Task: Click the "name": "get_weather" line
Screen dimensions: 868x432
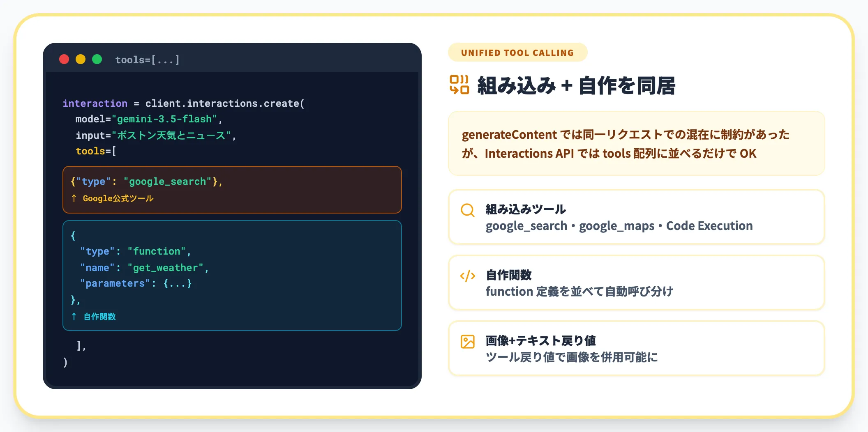Action: click(145, 268)
